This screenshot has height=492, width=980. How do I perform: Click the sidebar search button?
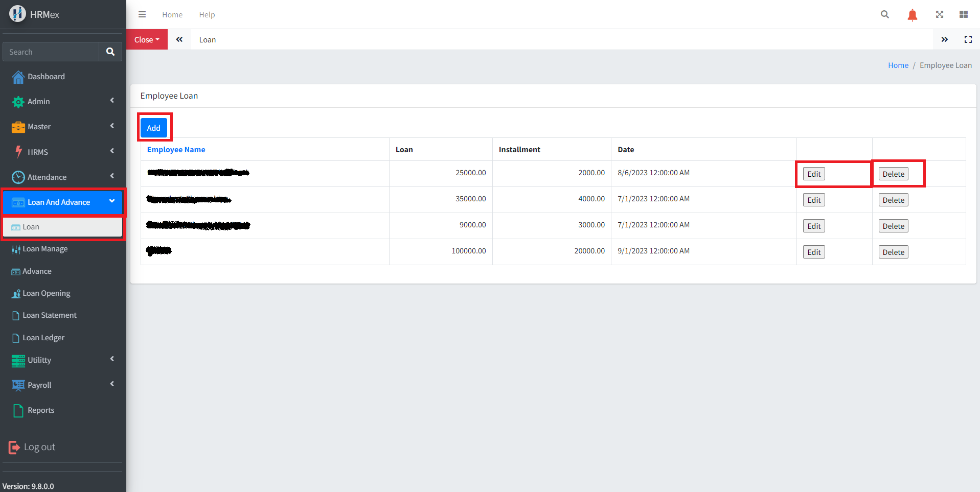110,52
